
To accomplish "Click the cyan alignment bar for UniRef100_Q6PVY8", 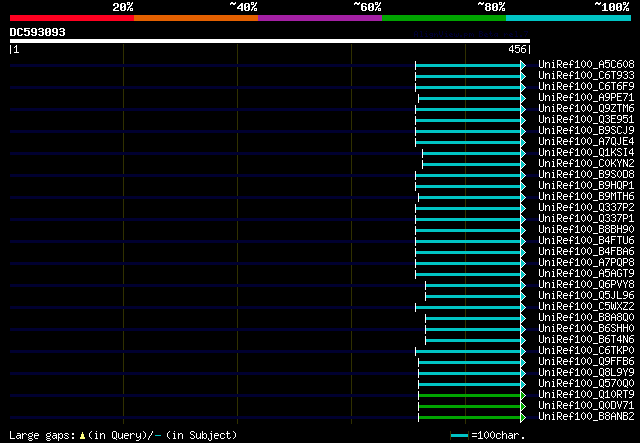I will pos(476,285).
